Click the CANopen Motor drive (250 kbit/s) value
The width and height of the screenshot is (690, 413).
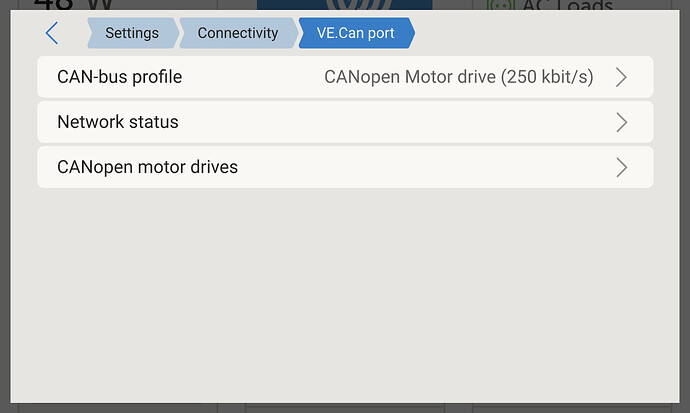click(x=458, y=77)
